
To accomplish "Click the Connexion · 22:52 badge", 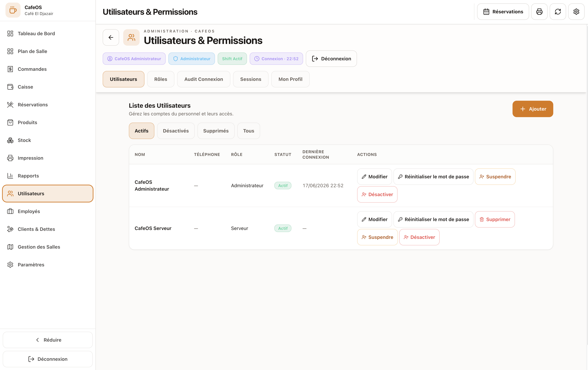I will point(276,59).
